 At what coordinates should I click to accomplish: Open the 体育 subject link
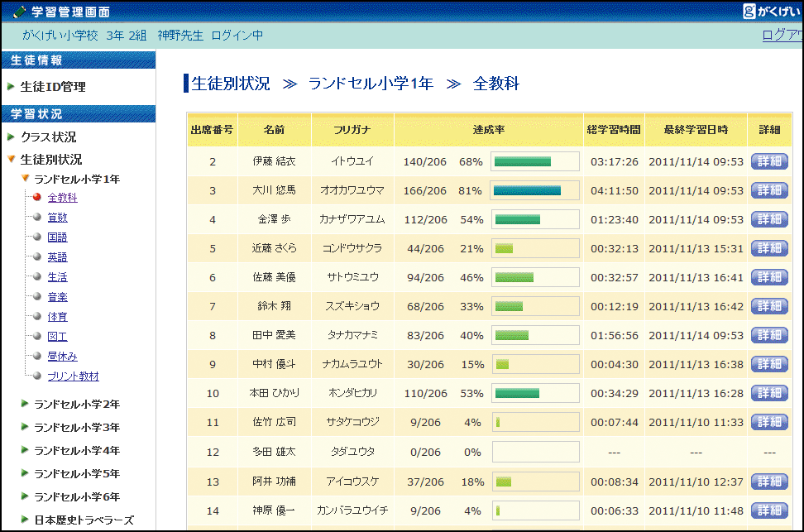pos(57,317)
